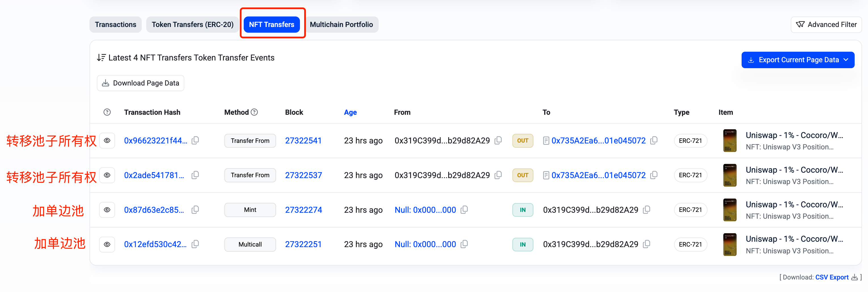Image resolution: width=868 pixels, height=292 pixels.
Task: Open block 27322274 link
Action: coord(303,210)
